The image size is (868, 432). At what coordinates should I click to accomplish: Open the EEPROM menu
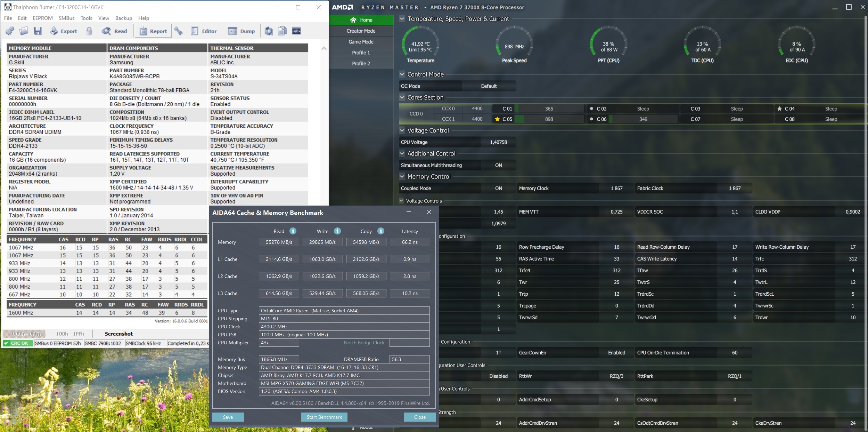[42, 18]
